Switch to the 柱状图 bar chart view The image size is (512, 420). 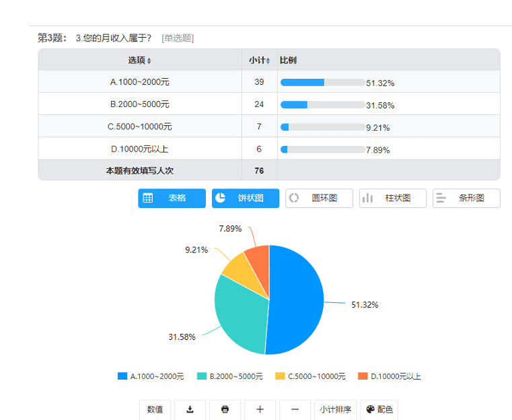(392, 199)
